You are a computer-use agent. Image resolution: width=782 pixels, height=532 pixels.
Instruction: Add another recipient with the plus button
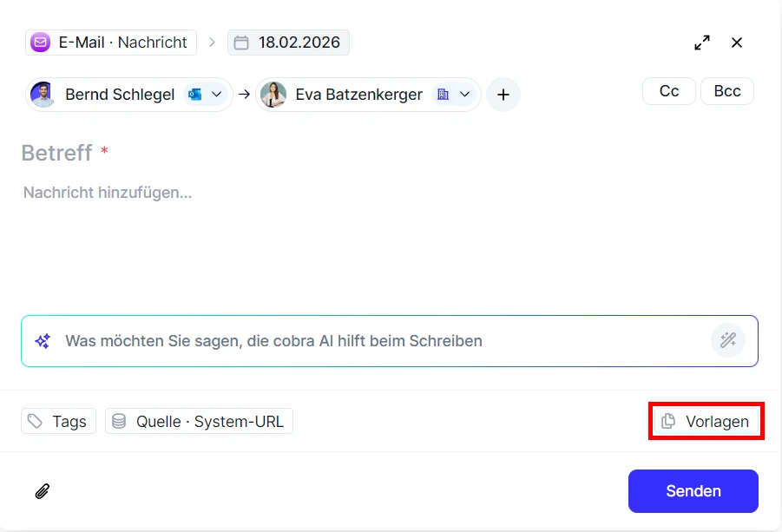click(503, 95)
